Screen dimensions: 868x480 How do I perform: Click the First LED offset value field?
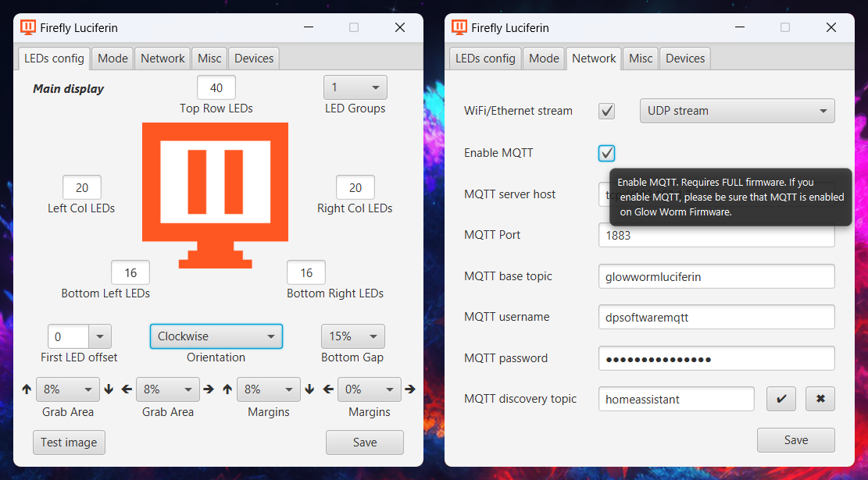pyautogui.click(x=69, y=336)
